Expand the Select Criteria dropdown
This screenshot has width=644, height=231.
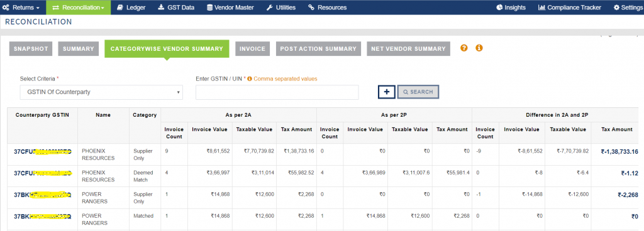coord(101,92)
